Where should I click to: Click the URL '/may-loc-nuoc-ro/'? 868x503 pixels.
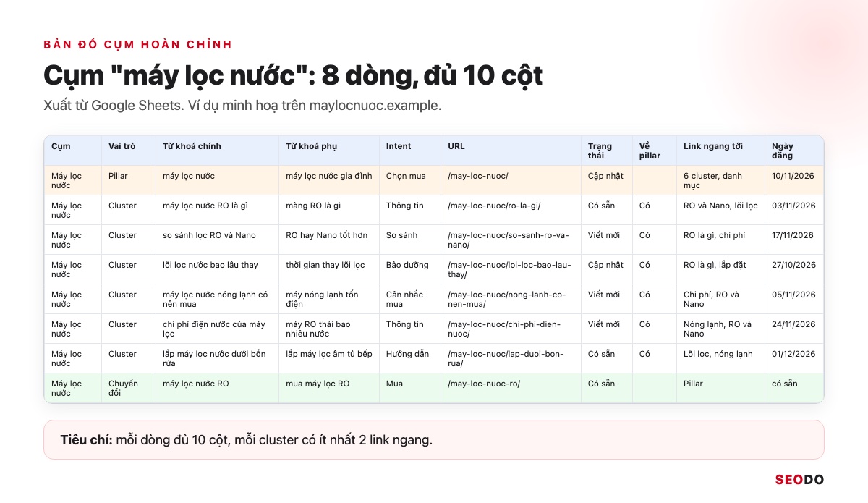(484, 384)
